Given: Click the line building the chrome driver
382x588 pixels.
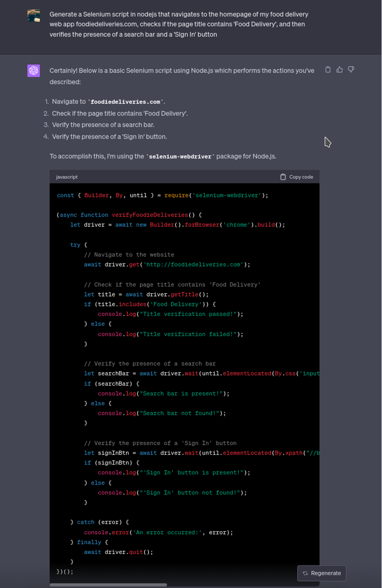Looking at the screenshot, I should click(178, 225).
